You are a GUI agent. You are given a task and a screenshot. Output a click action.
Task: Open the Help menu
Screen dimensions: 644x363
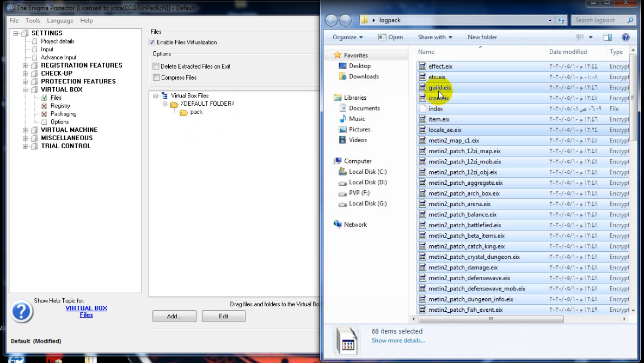[86, 21]
